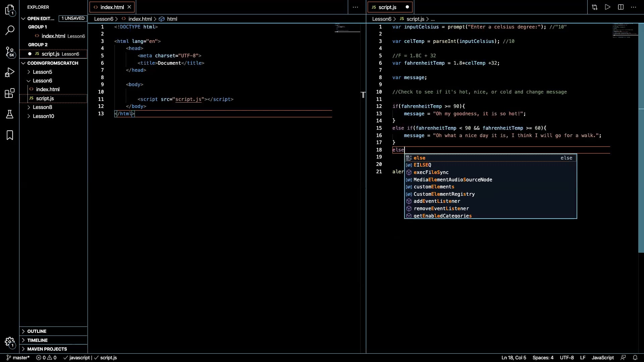Viewport: 644px width, 362px height.
Task: Select the MediaElementAudioSourceNode suggestion
Action: (490, 180)
